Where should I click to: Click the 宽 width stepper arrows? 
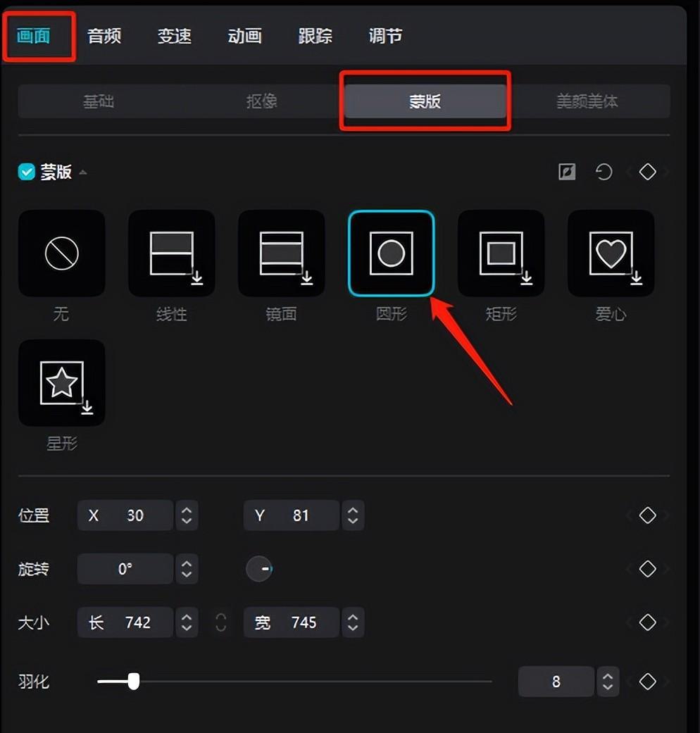(353, 622)
